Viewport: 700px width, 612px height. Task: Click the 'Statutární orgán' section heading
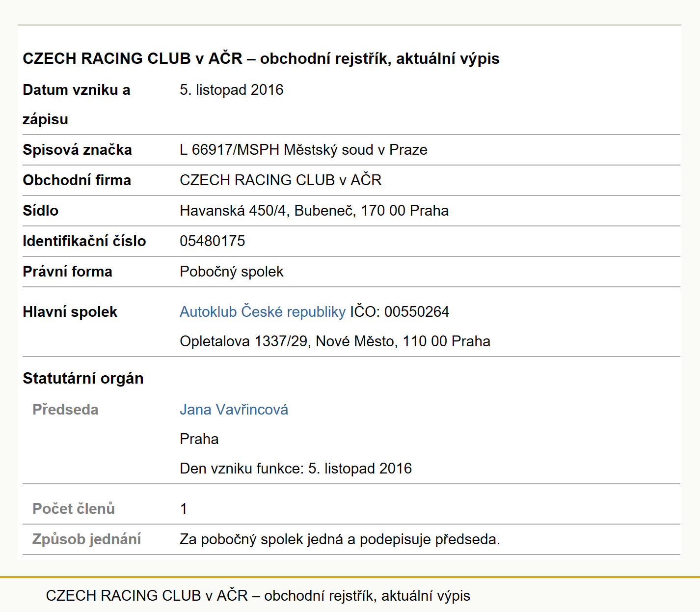click(83, 379)
